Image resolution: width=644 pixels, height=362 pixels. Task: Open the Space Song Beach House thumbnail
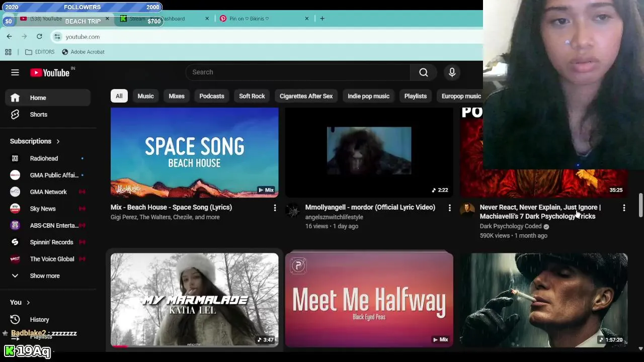(194, 152)
